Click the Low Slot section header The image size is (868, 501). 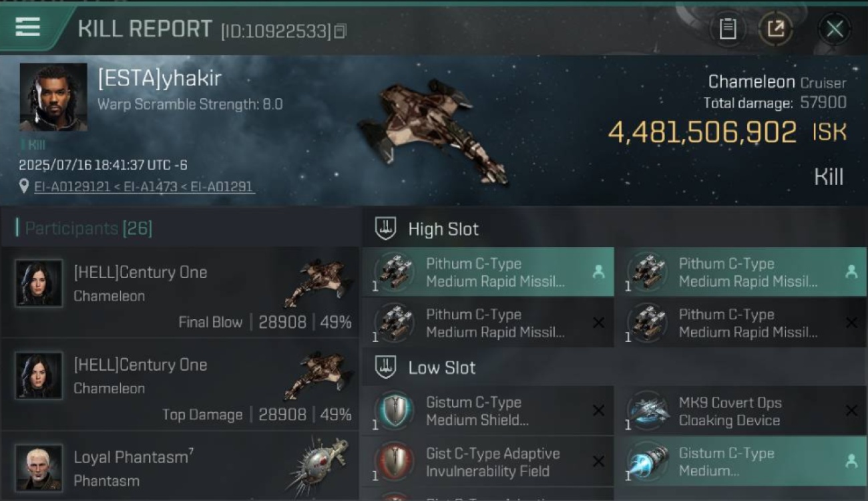[441, 367]
